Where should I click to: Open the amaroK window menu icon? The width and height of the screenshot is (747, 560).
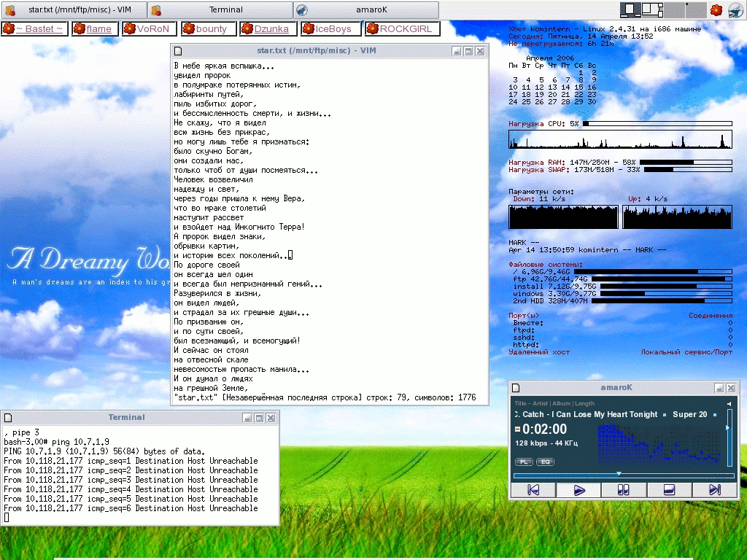pos(516,388)
